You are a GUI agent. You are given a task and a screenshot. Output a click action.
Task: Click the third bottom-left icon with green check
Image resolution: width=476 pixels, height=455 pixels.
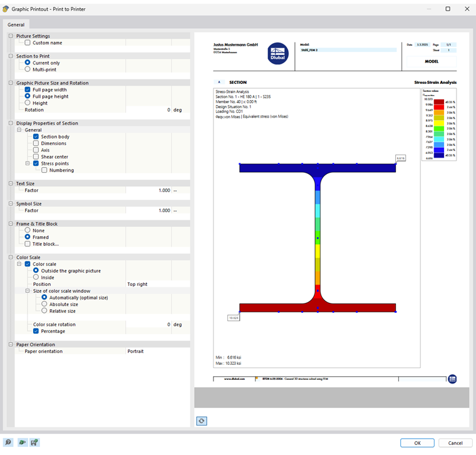pyautogui.click(x=34, y=442)
